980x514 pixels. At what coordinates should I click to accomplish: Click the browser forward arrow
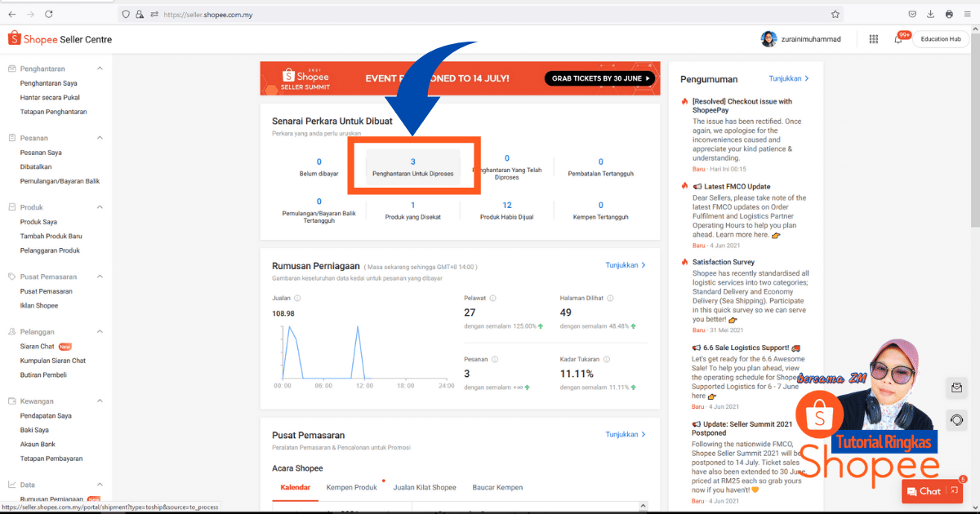click(x=30, y=14)
